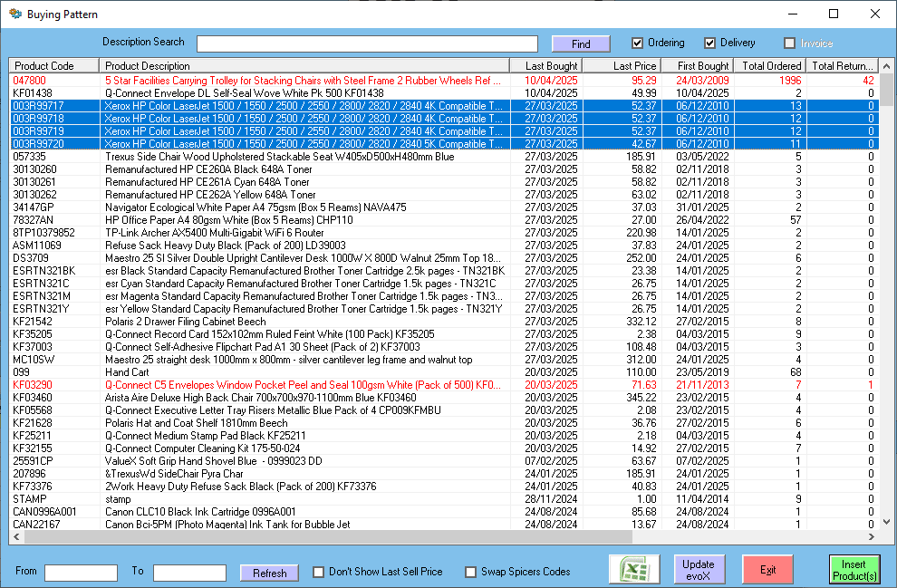897x588 pixels.
Task: Click the Update evoX button
Action: coord(699,569)
